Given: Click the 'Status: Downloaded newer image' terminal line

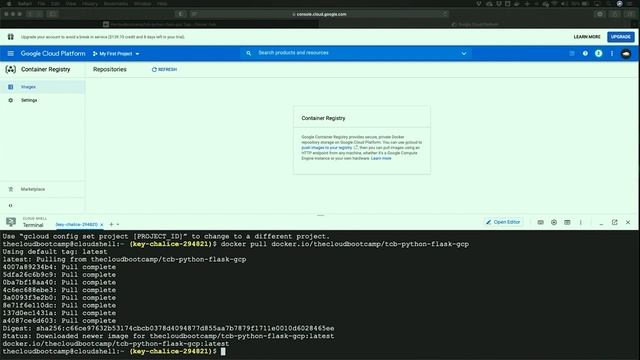Looking at the screenshot, I should click(x=168, y=336).
